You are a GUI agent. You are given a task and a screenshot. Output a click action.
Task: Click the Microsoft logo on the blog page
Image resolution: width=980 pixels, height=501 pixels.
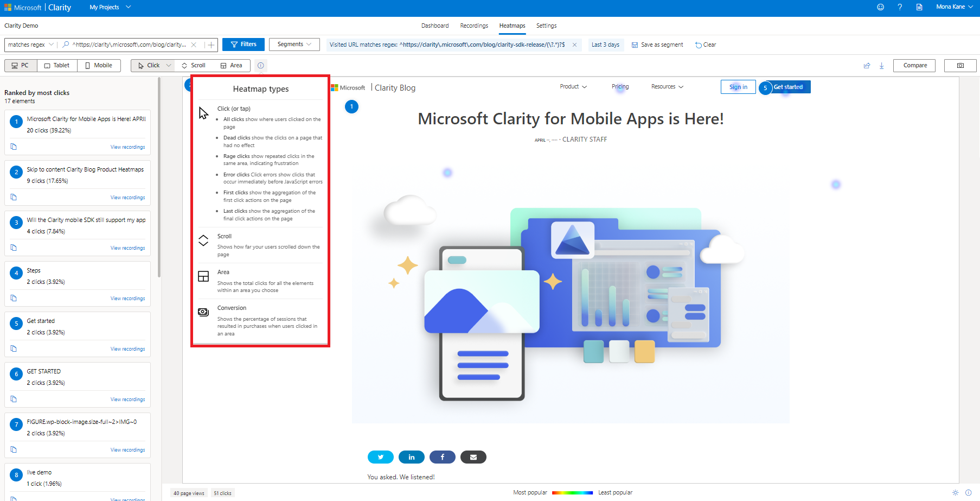[x=348, y=87]
